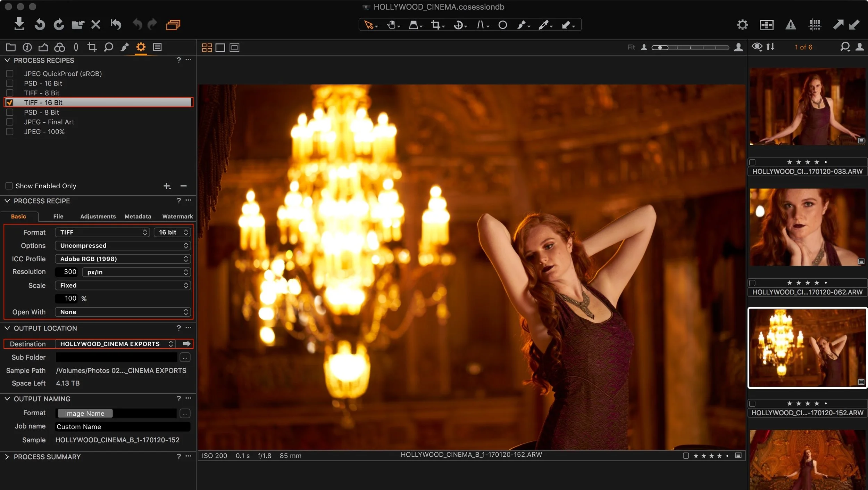
Task: Switch viewer to multi-image grid view
Action: pos(207,48)
